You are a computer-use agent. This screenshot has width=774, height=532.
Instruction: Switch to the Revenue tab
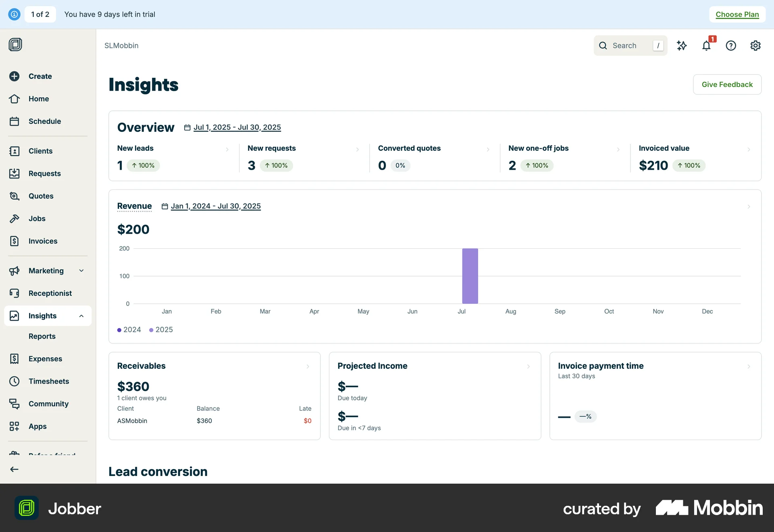click(134, 206)
